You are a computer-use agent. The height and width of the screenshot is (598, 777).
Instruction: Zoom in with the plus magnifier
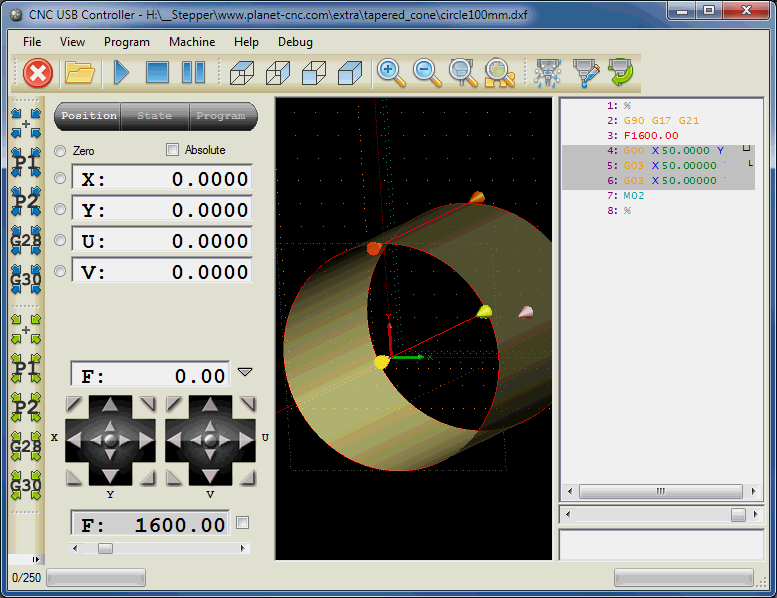tap(390, 72)
